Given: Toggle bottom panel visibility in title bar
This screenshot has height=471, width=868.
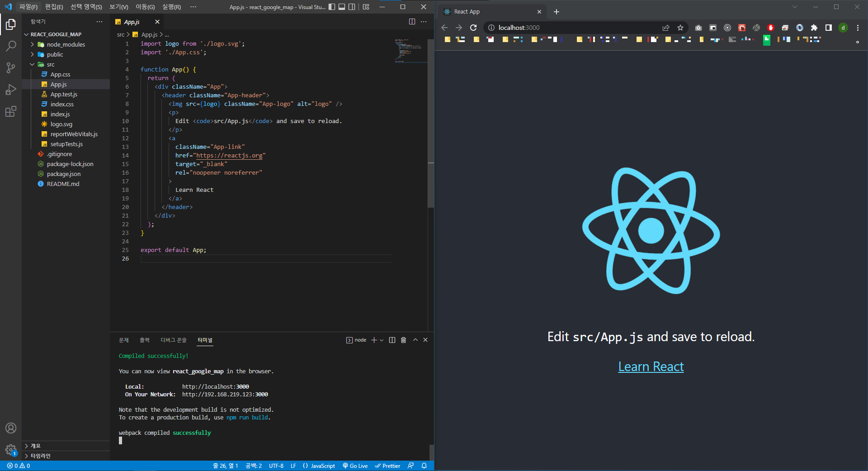Looking at the screenshot, I should click(342, 7).
